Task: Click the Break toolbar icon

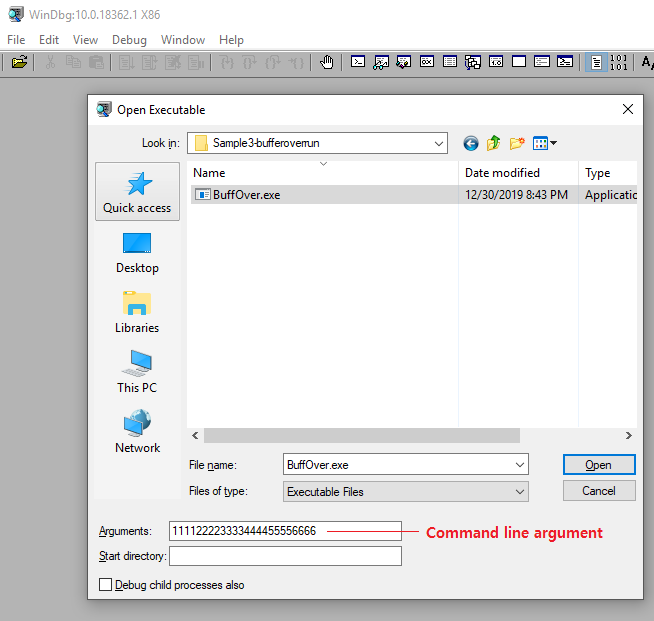Action: tap(195, 62)
